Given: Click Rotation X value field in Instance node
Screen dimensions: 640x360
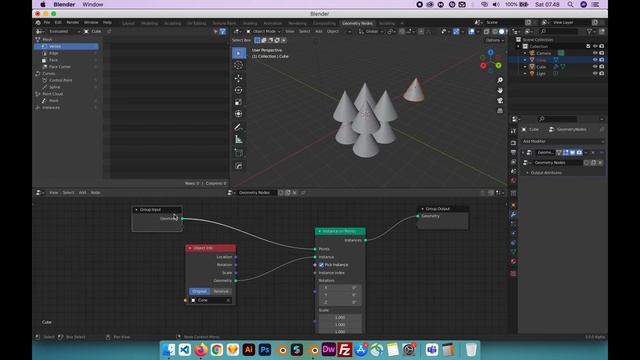Looking at the screenshot, I should pyautogui.click(x=340, y=288).
